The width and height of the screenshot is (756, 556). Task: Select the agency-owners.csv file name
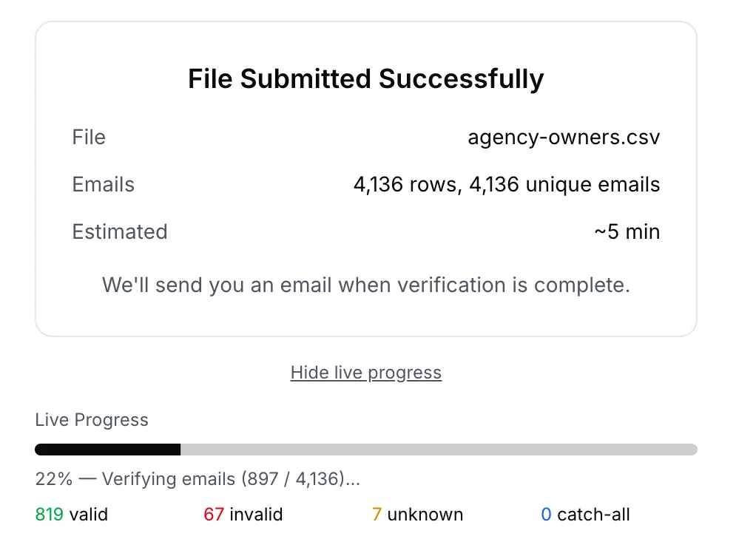click(x=564, y=137)
